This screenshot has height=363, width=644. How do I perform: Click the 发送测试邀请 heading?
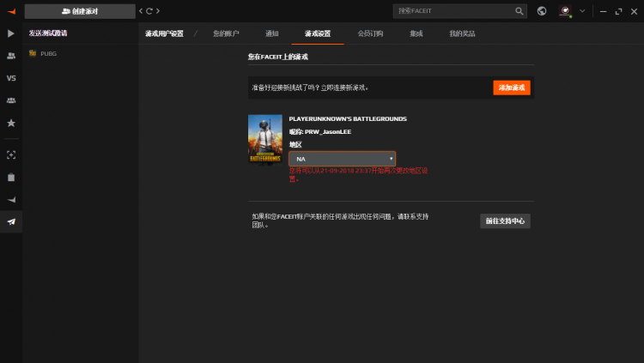(x=48, y=33)
